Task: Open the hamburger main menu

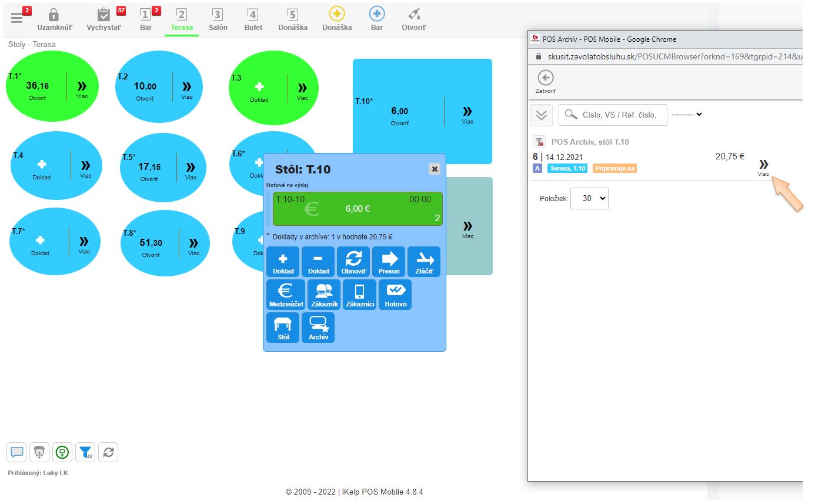Action: click(x=17, y=18)
